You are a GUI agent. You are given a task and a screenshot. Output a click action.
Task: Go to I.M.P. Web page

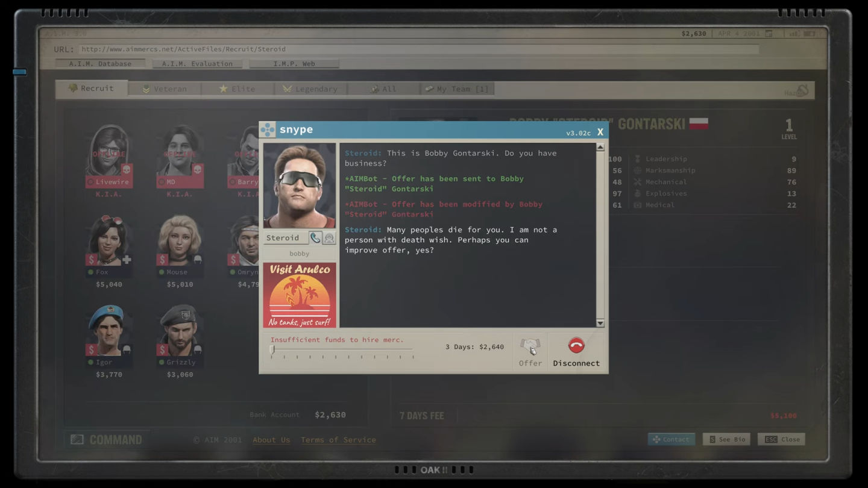click(294, 64)
